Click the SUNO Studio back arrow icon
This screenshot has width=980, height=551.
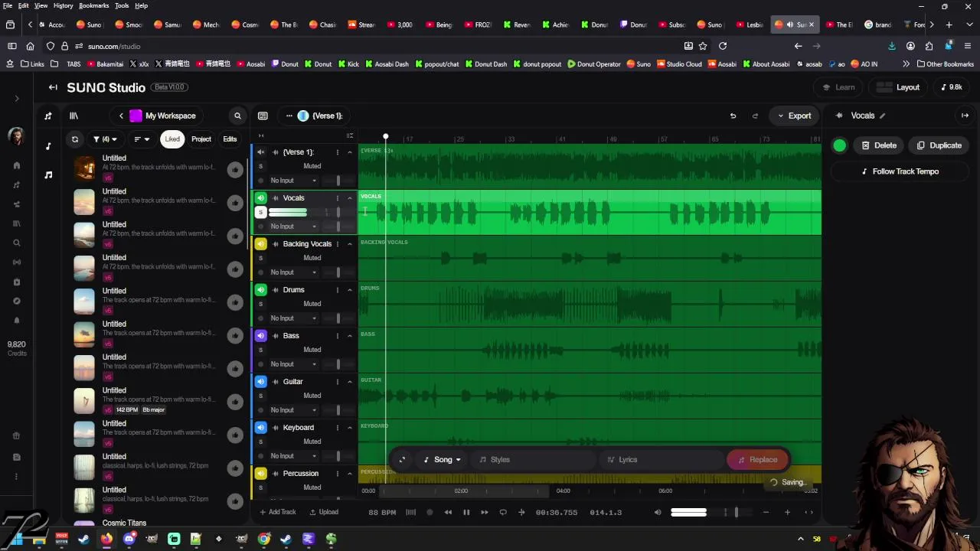click(53, 87)
